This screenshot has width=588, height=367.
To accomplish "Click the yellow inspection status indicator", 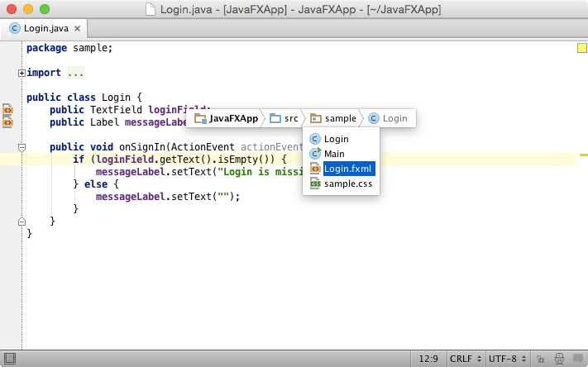I will pyautogui.click(x=581, y=48).
